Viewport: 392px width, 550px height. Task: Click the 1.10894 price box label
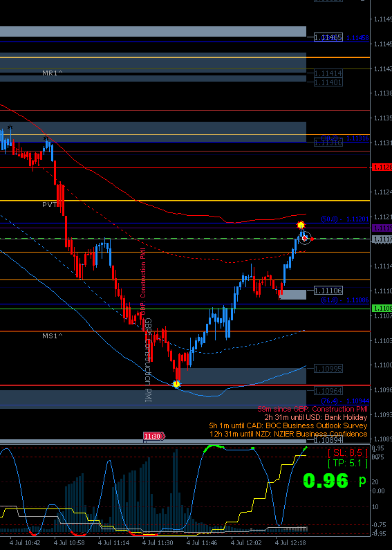pyautogui.click(x=328, y=440)
